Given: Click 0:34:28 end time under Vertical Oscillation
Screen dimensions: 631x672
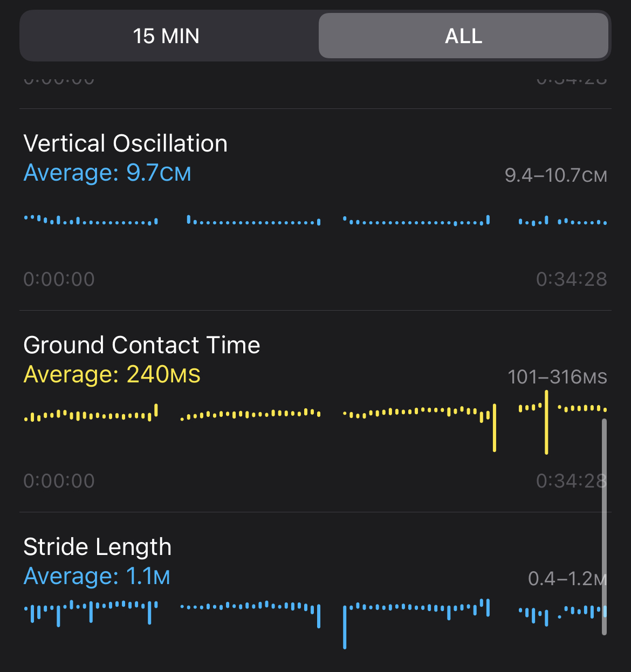Looking at the screenshot, I should 571,279.
